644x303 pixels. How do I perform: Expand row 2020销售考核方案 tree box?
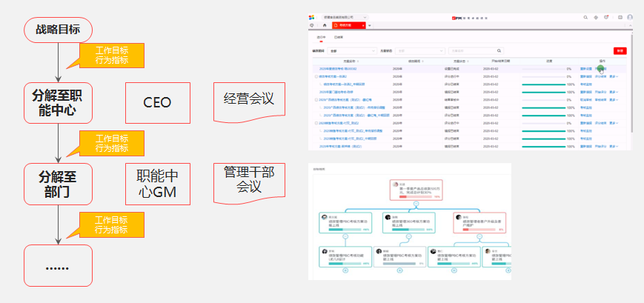pyautogui.click(x=316, y=123)
